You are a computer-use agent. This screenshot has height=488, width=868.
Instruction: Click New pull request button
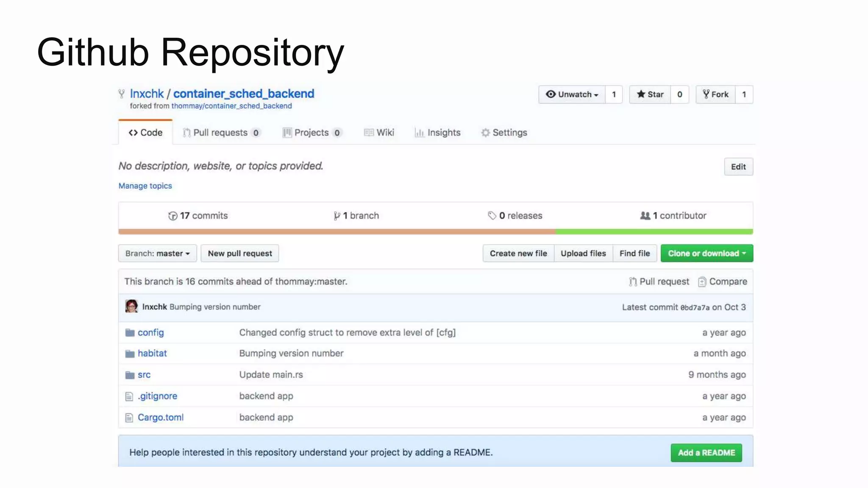click(x=240, y=253)
